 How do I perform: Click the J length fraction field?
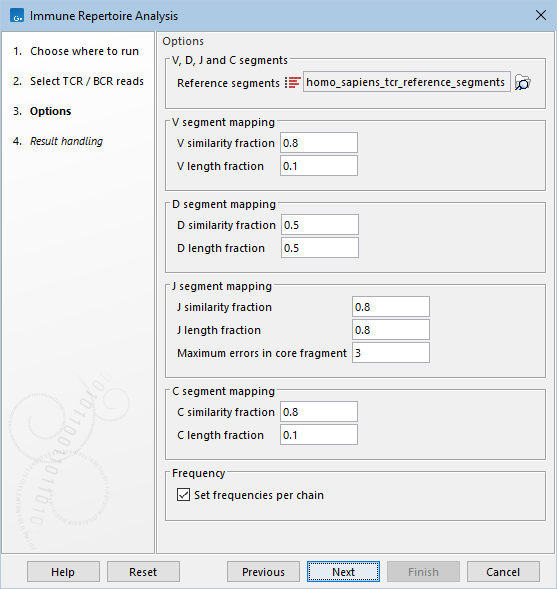(391, 329)
